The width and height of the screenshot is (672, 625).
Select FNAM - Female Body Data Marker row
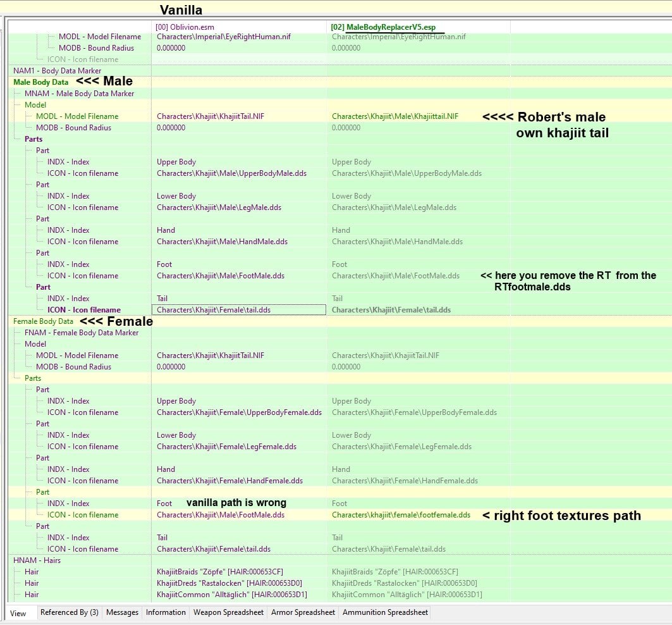pos(82,333)
